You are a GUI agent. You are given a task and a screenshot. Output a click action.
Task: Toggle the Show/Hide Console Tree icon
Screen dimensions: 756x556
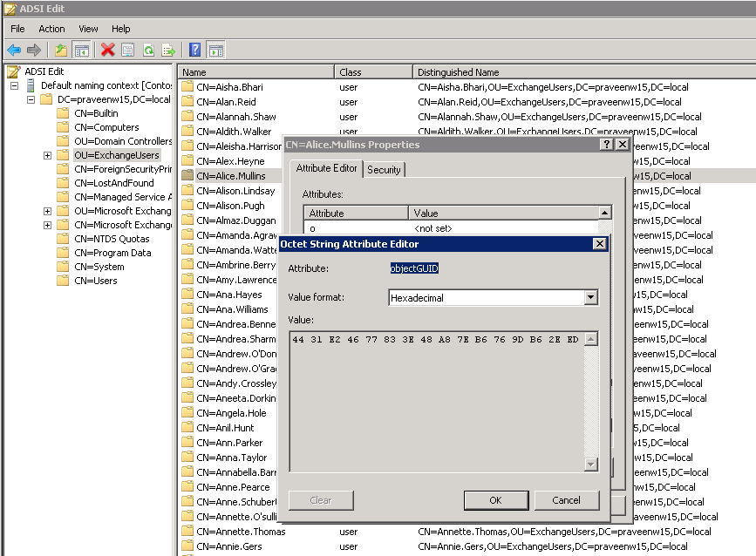click(x=81, y=50)
